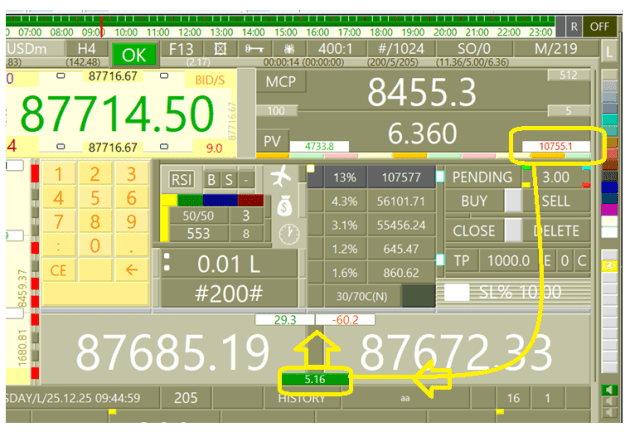Select the magenta swatch on right color strip
Image resolution: width=625 pixels, height=432 pixels.
609,209
